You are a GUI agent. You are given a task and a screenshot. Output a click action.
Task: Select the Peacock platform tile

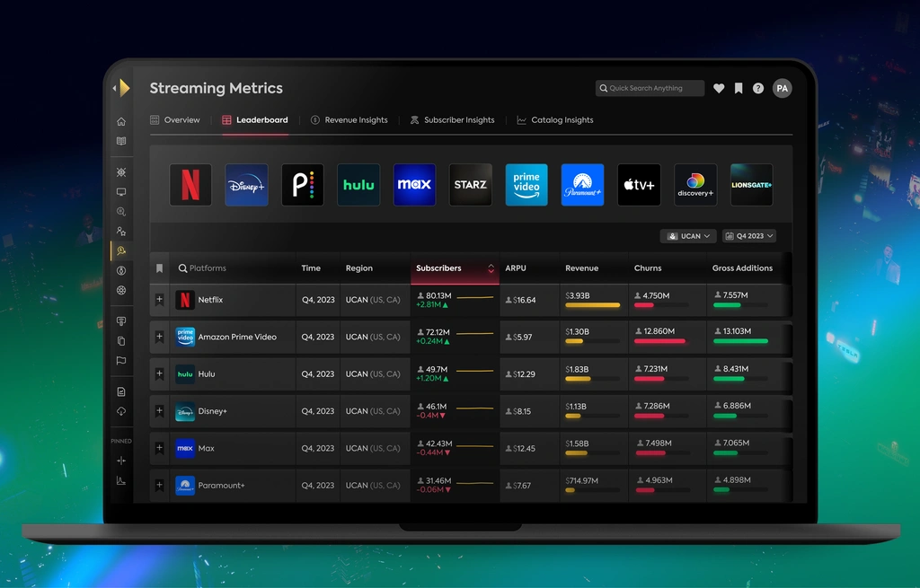pos(303,185)
